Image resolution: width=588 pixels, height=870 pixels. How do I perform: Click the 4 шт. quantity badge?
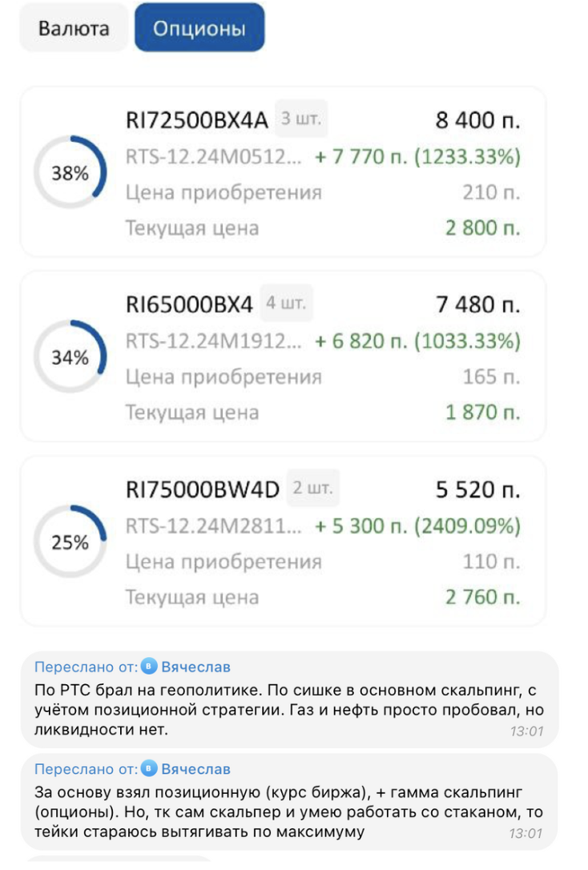[x=286, y=303]
